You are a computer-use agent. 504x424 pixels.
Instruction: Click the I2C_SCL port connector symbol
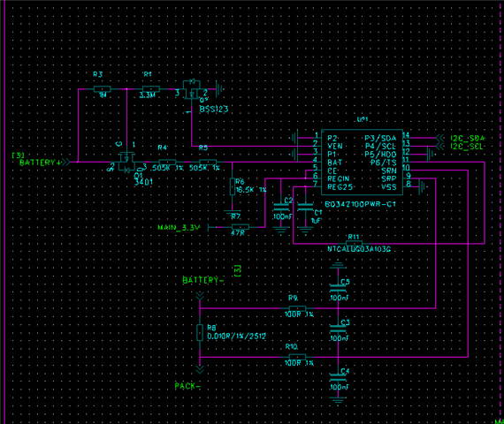click(x=440, y=146)
